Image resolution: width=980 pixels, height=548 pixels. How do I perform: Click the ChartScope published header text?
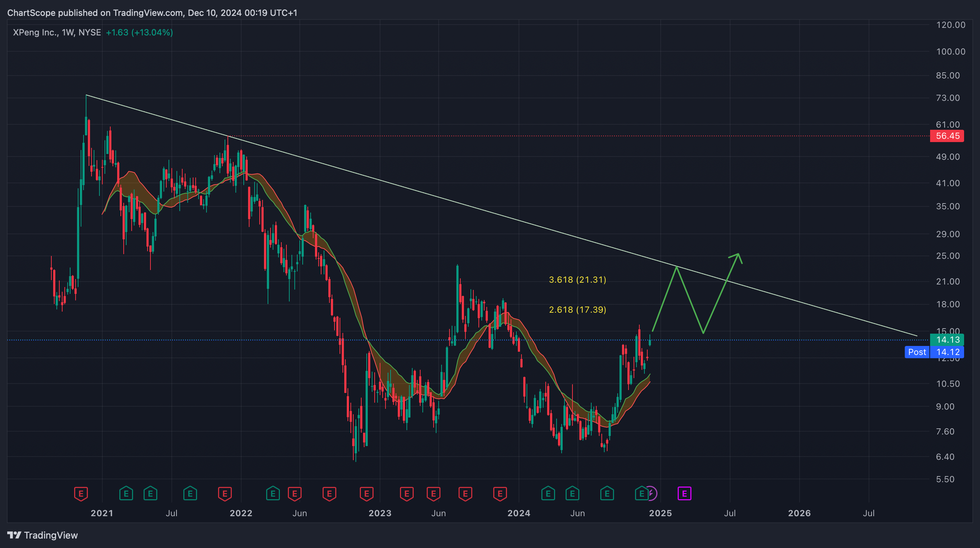(x=152, y=13)
